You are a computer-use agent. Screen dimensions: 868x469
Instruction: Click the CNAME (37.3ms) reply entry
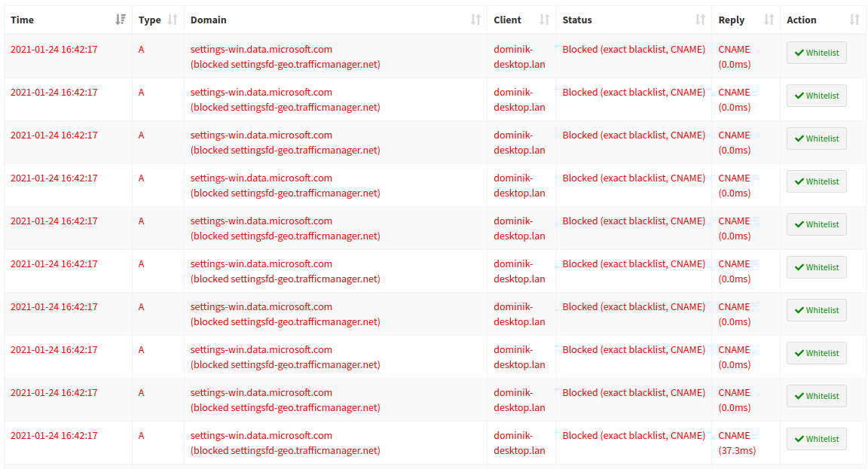click(x=735, y=443)
